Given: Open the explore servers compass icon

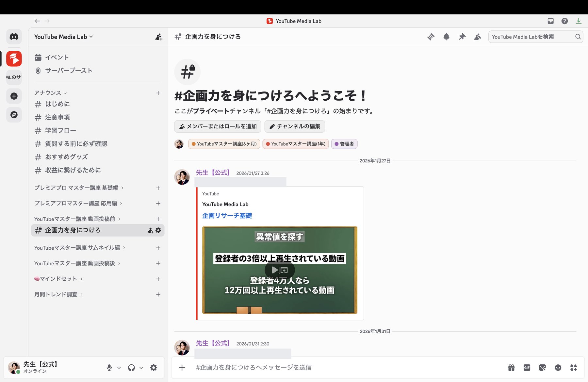Looking at the screenshot, I should pyautogui.click(x=14, y=115).
